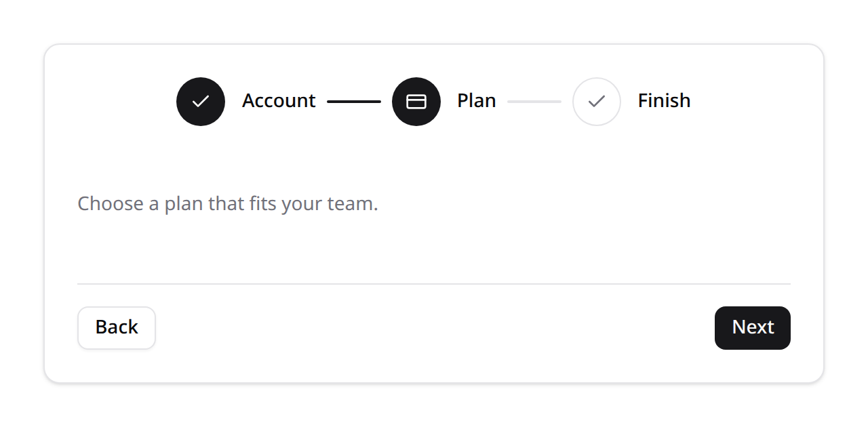This screenshot has height=427, width=868.
Task: Click the word "Back" in the outlined button
Action: 117,327
